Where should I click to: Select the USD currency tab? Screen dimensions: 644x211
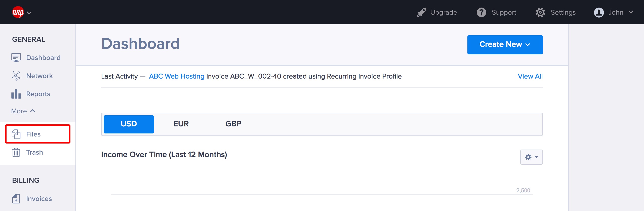pyautogui.click(x=129, y=124)
